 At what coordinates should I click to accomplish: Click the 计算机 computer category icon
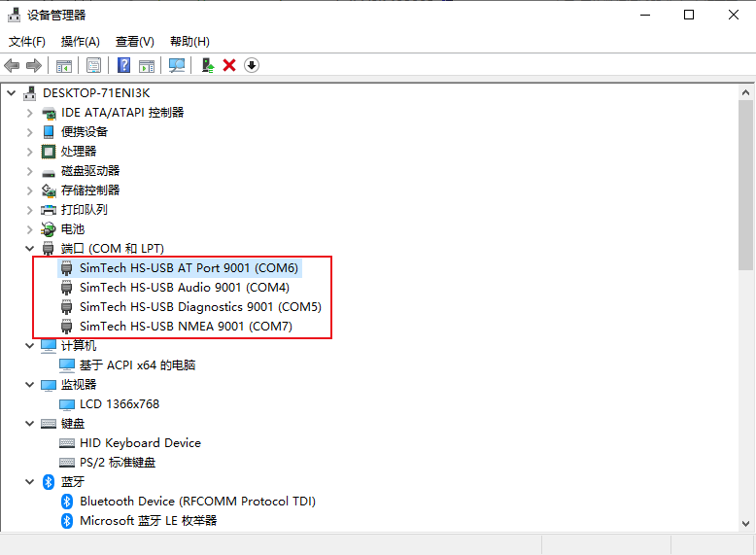click(49, 346)
